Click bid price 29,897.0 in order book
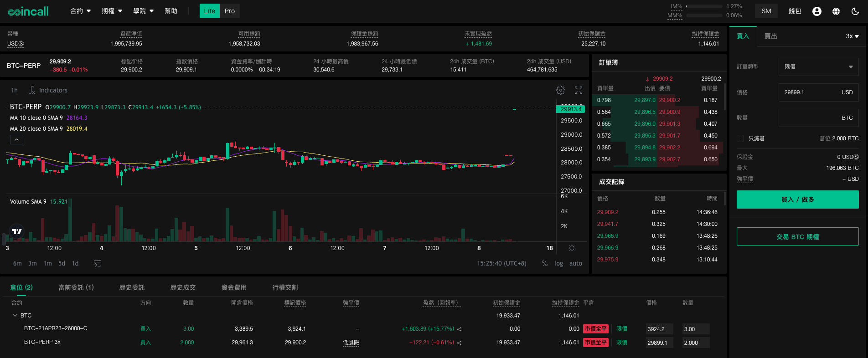The image size is (868, 358). pos(645,100)
